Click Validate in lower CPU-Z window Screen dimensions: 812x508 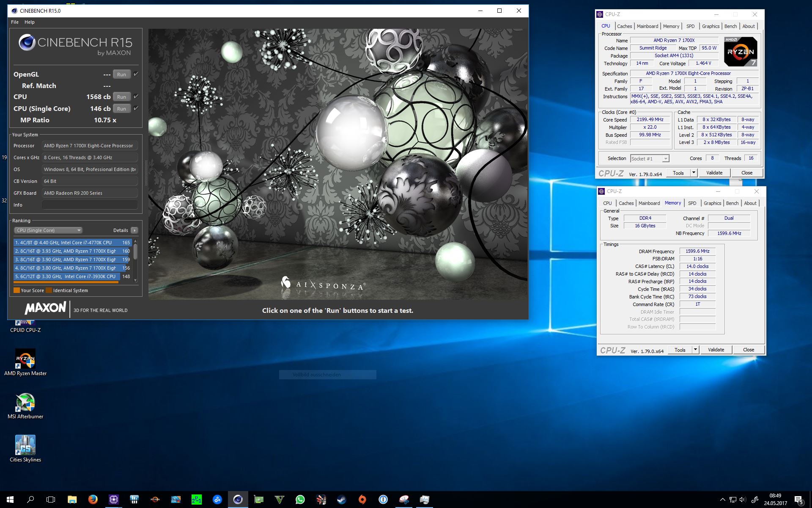click(716, 350)
